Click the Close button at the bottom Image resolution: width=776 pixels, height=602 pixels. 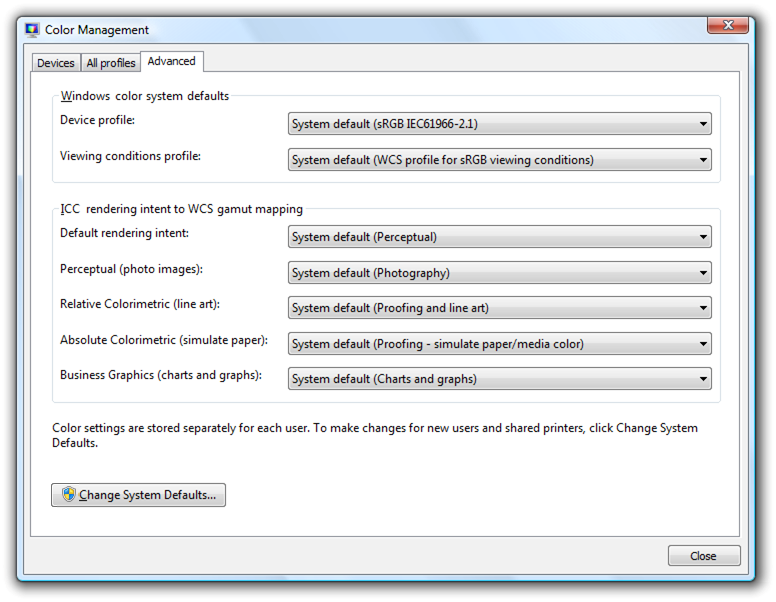[704, 556]
